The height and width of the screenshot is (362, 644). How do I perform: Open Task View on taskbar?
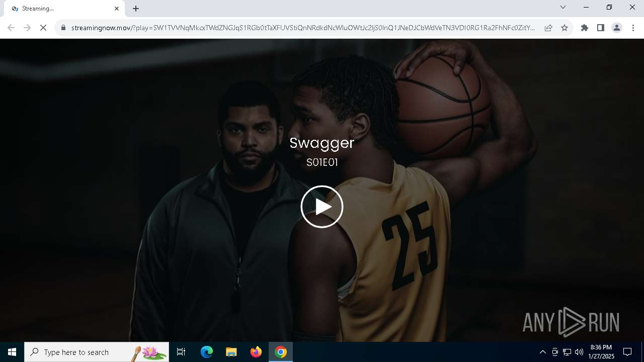[x=181, y=352]
